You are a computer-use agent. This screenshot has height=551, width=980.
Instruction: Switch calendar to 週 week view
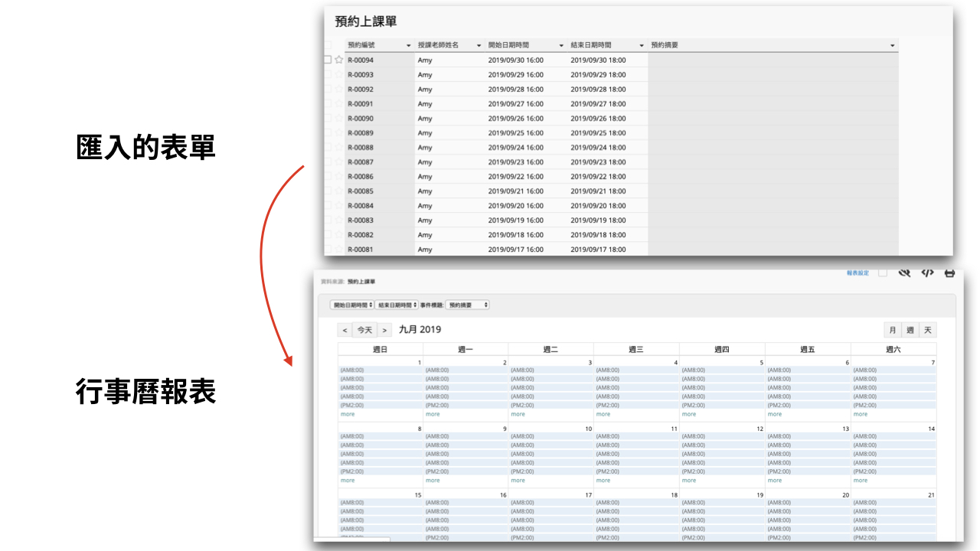(x=910, y=330)
